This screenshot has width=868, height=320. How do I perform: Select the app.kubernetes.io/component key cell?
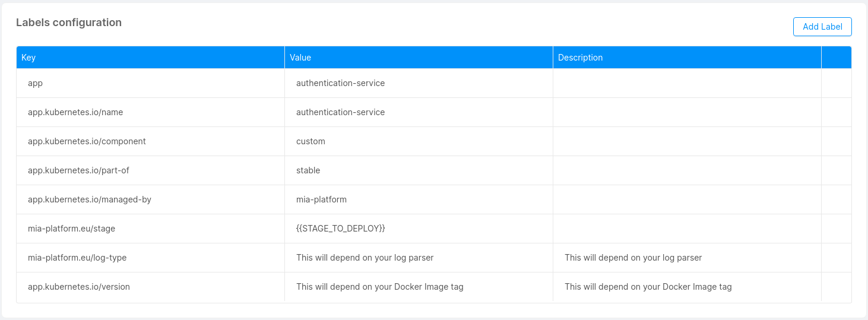click(x=87, y=141)
